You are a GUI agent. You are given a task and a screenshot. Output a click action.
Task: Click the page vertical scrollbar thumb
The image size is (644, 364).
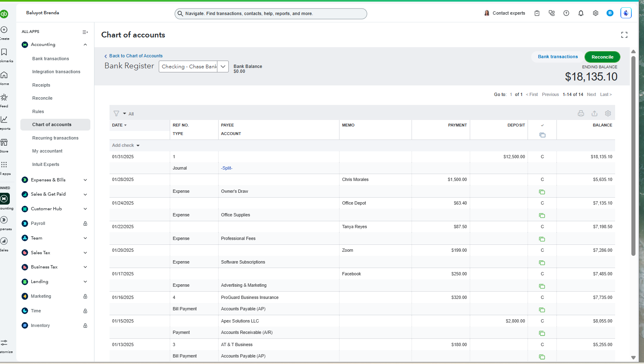[x=633, y=156]
